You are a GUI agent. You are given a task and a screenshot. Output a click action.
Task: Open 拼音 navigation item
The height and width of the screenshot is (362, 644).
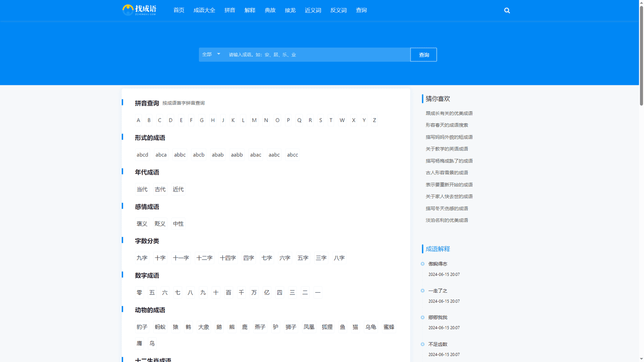click(x=230, y=10)
